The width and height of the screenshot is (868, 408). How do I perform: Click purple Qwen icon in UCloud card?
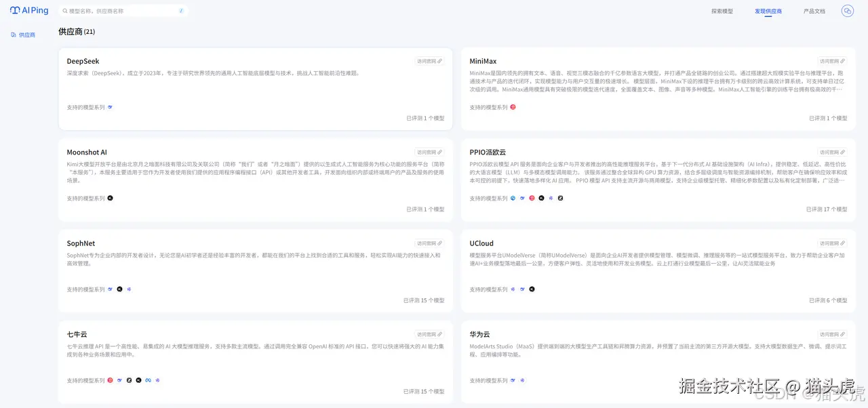(513, 289)
